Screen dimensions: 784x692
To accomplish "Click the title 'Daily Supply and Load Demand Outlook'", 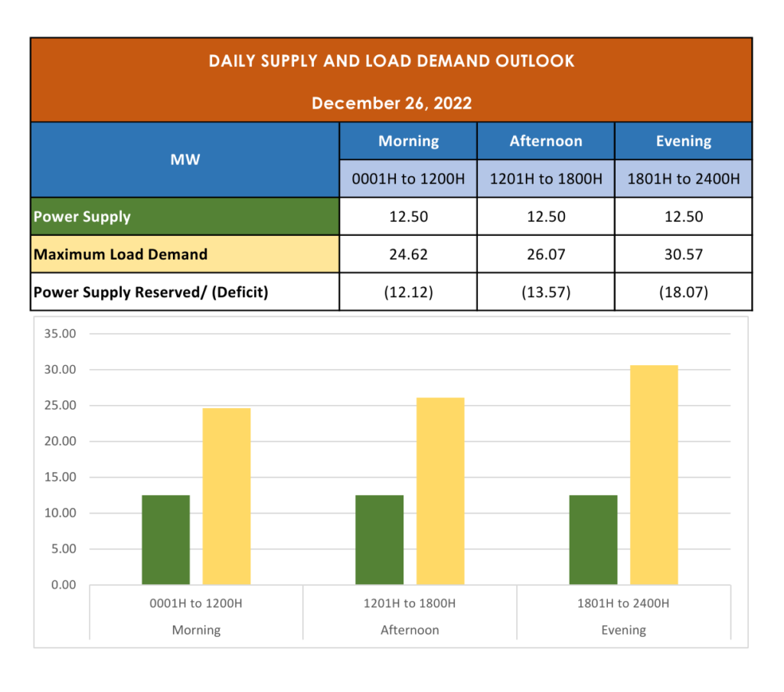I will [x=391, y=61].
